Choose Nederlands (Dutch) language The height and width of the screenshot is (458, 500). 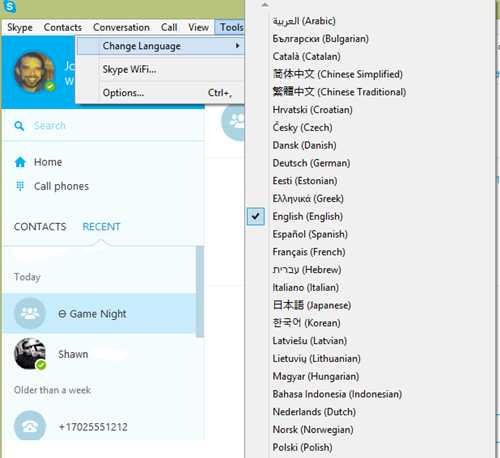coord(314,412)
